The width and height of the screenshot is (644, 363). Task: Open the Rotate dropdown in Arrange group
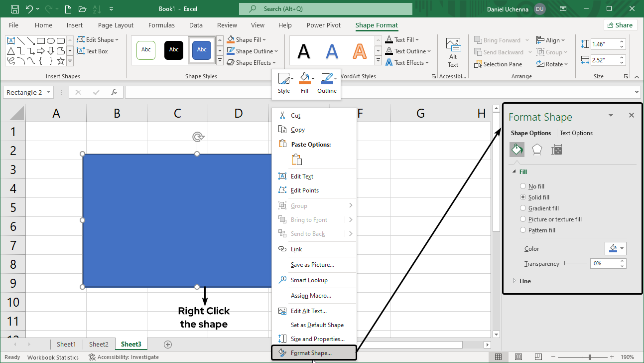coord(553,63)
